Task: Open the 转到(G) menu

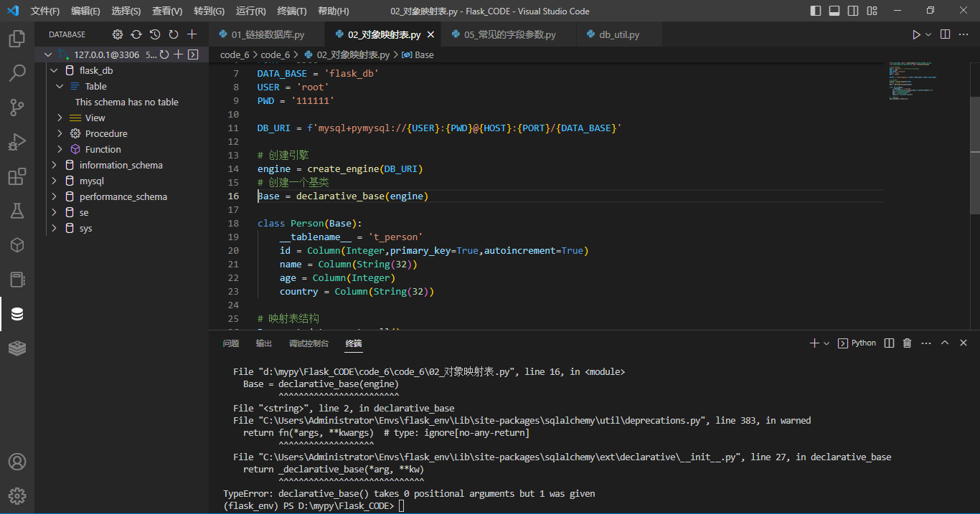Action: [209, 11]
